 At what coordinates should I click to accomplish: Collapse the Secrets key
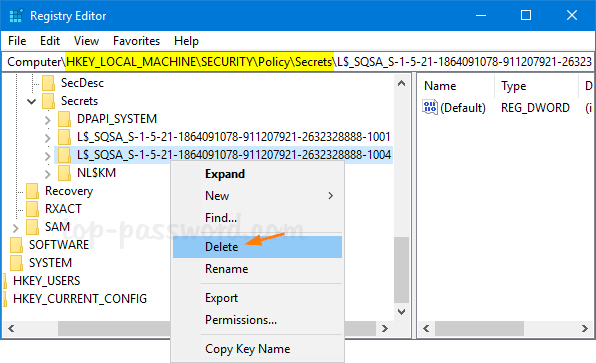tap(32, 101)
